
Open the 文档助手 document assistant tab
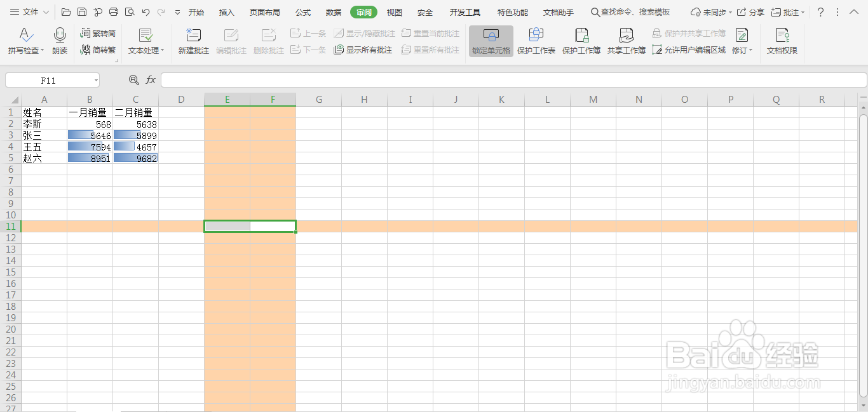coord(559,12)
